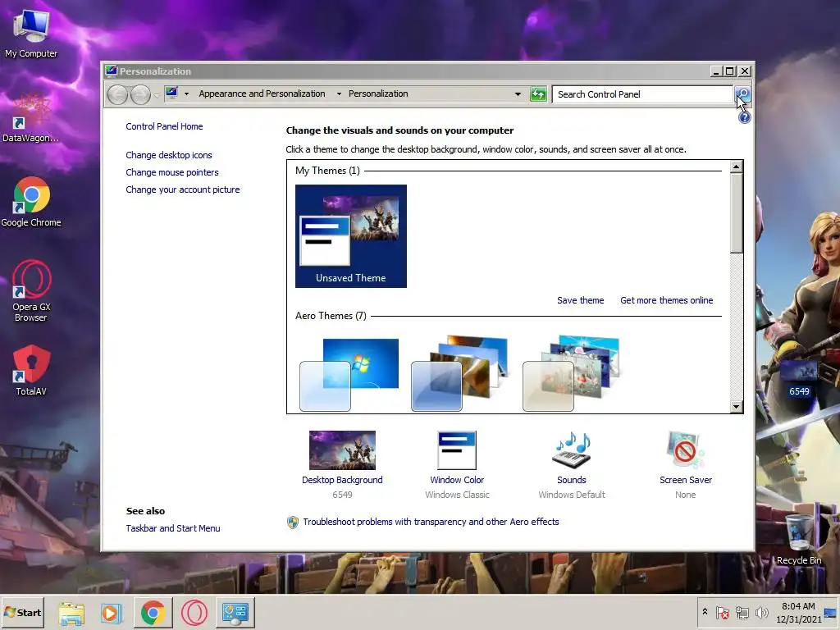Select the Unsaved Theme thumbnail
This screenshot has width=840, height=630.
coord(351,236)
